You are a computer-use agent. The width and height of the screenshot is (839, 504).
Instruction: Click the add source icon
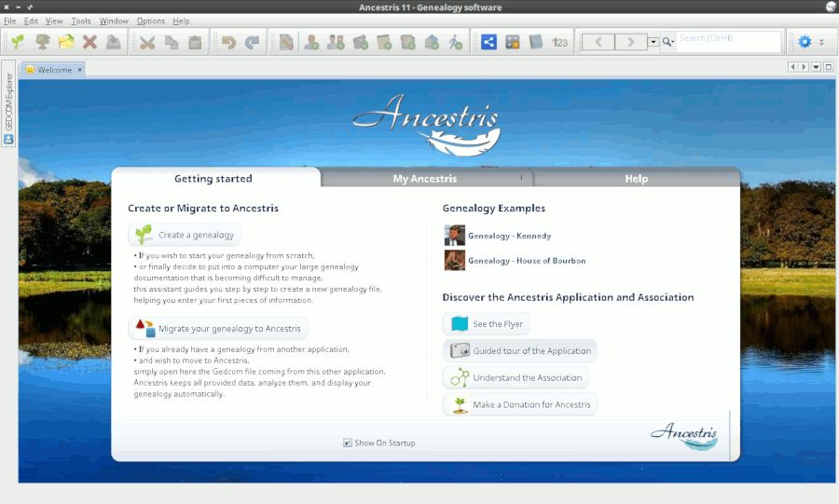(x=407, y=42)
